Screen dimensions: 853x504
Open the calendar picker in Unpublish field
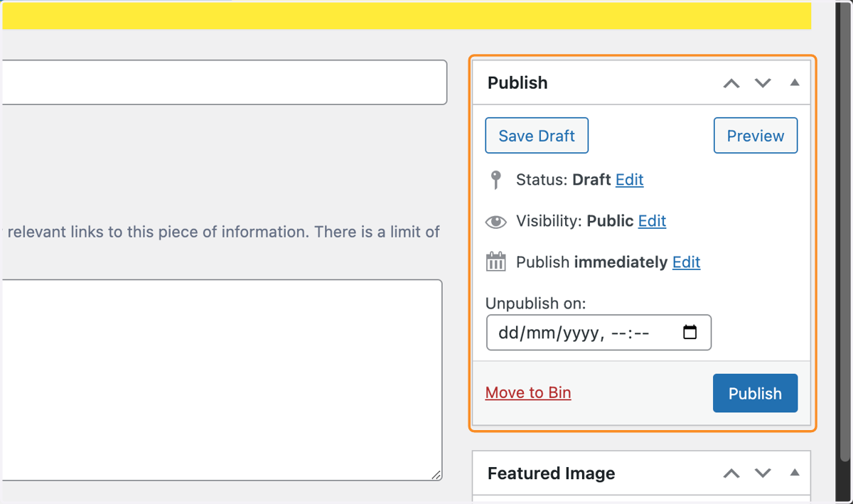pyautogui.click(x=690, y=333)
